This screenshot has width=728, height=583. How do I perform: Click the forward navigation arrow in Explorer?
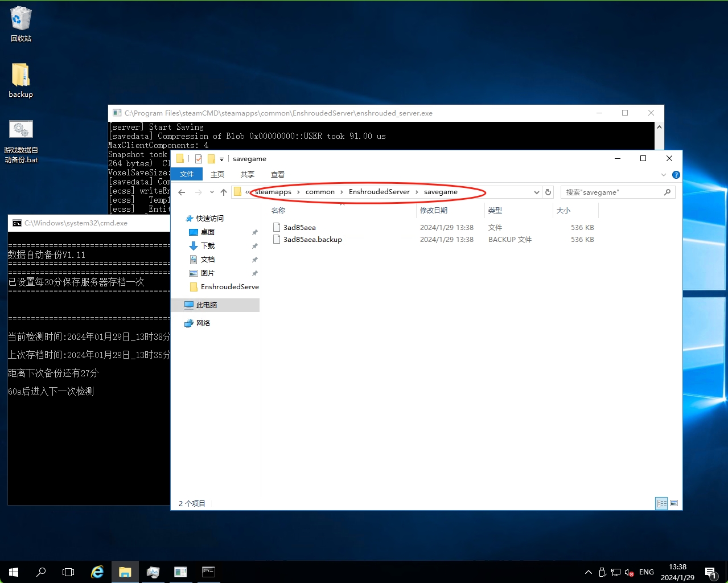[198, 192]
